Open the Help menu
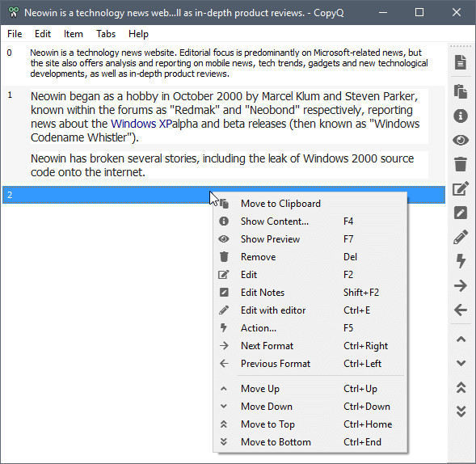The width and height of the screenshot is (476, 464). coord(138,34)
